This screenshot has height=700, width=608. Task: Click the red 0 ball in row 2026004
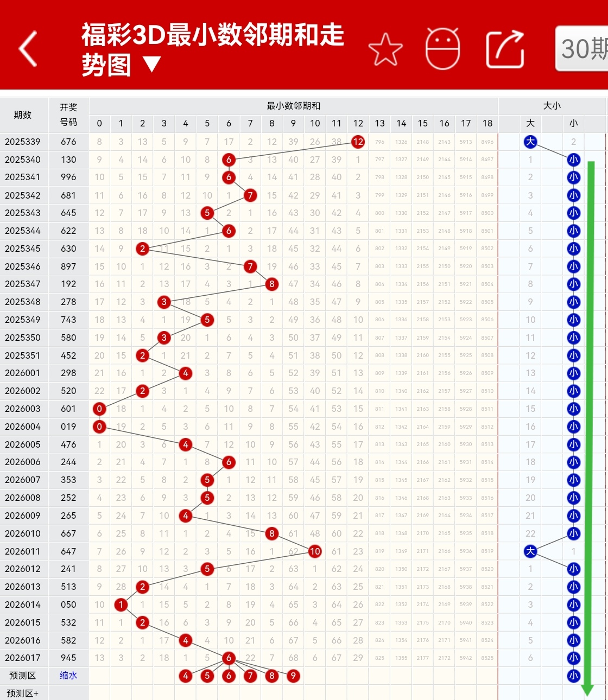(x=99, y=427)
